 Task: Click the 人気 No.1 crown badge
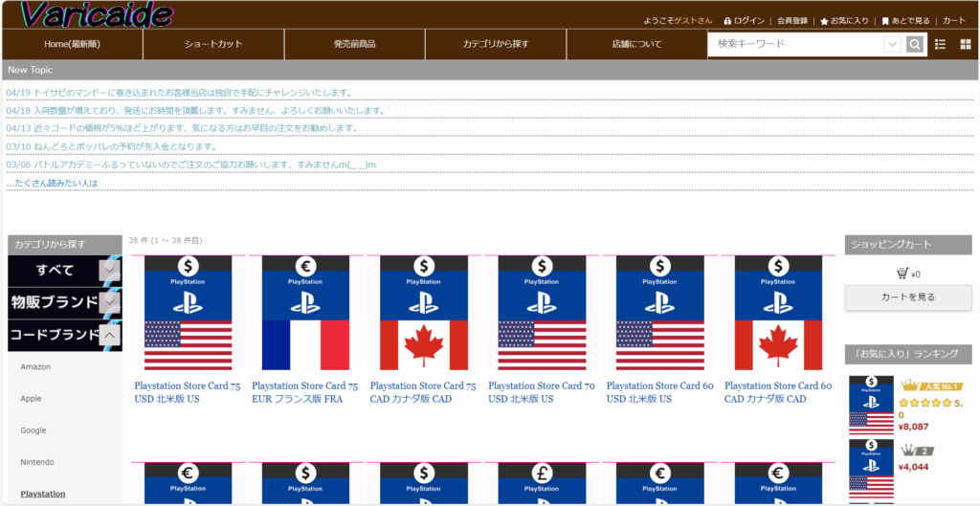click(930, 385)
